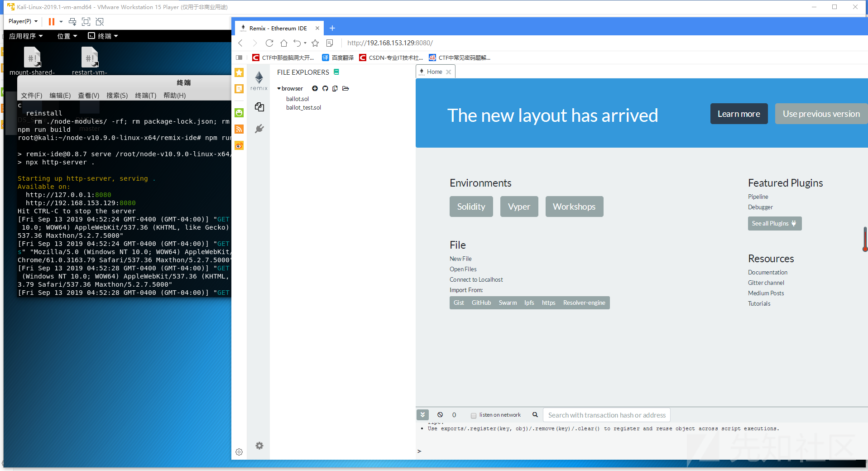868x471 pixels.
Task: Open a new browser tab
Action: [x=332, y=28]
